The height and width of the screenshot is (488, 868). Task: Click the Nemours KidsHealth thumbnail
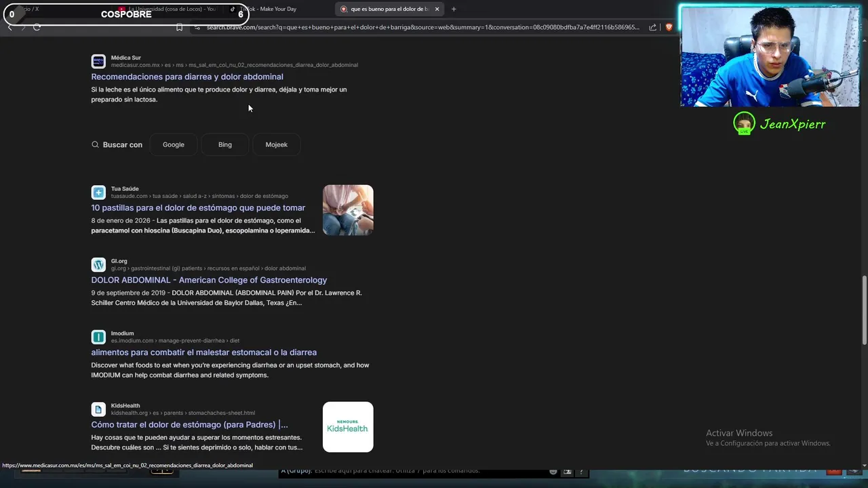coord(348,427)
